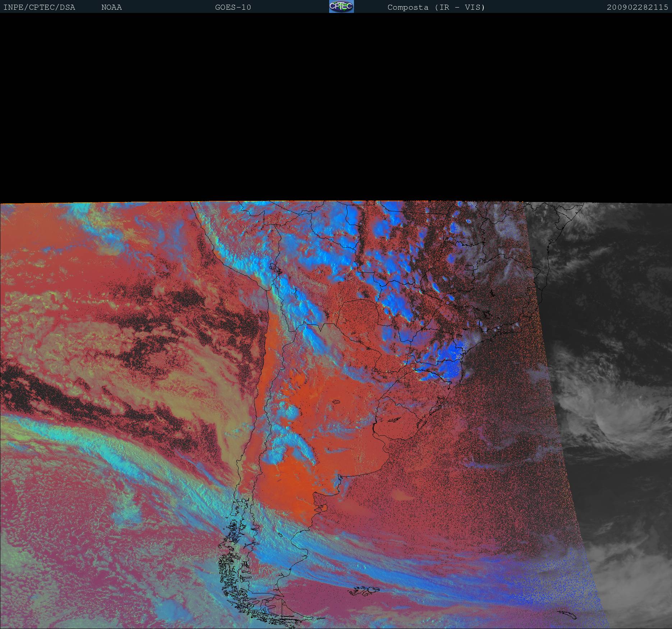Click the 200902282115 timestamp

pyautogui.click(x=638, y=8)
